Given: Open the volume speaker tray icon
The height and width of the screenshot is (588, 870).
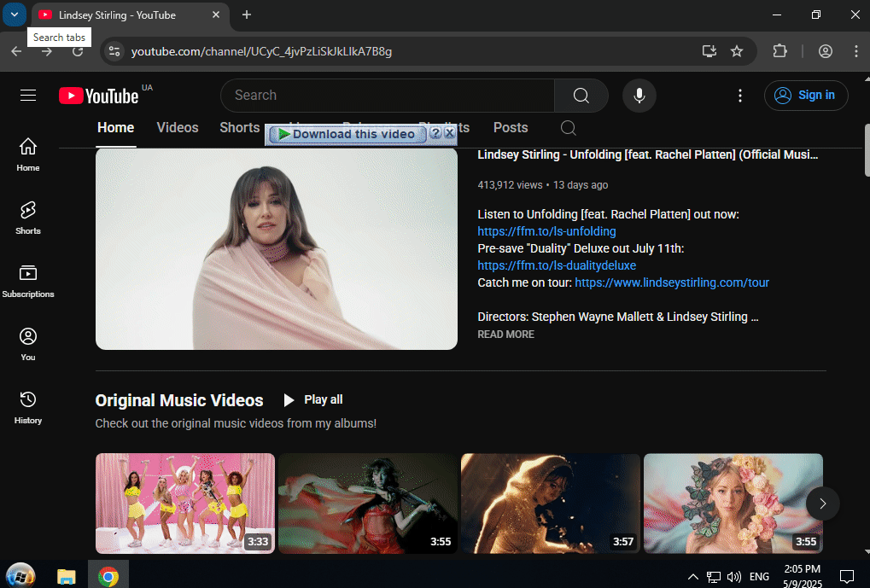Looking at the screenshot, I should [x=733, y=577].
